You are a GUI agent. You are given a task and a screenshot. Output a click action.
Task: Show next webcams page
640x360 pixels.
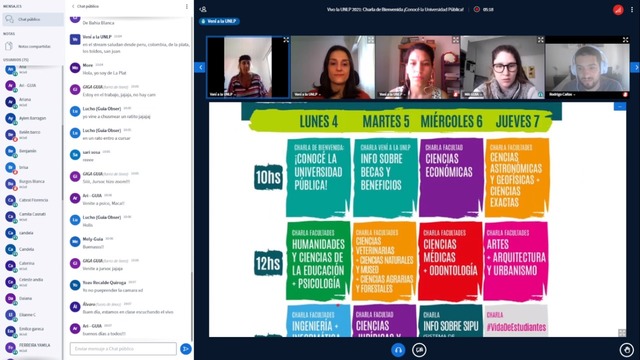point(635,67)
